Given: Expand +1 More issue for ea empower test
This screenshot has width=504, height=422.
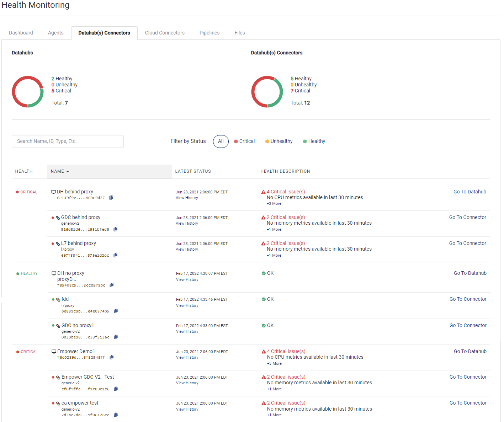Looking at the screenshot, I should (274, 415).
